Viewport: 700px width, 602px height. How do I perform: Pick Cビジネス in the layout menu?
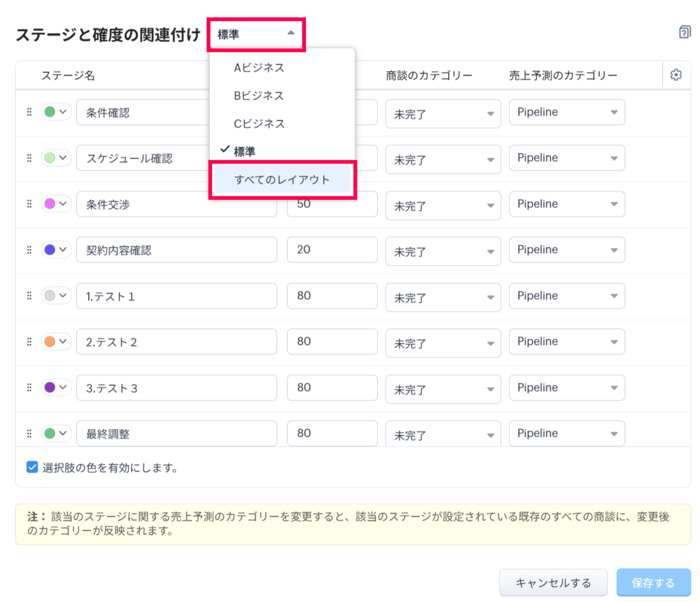pyautogui.click(x=259, y=124)
